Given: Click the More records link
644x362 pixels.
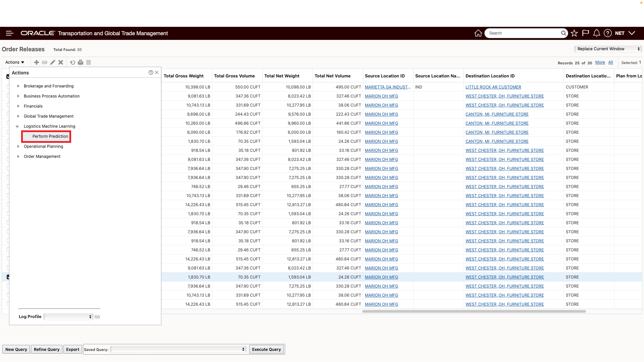Looking at the screenshot, I should (x=600, y=62).
